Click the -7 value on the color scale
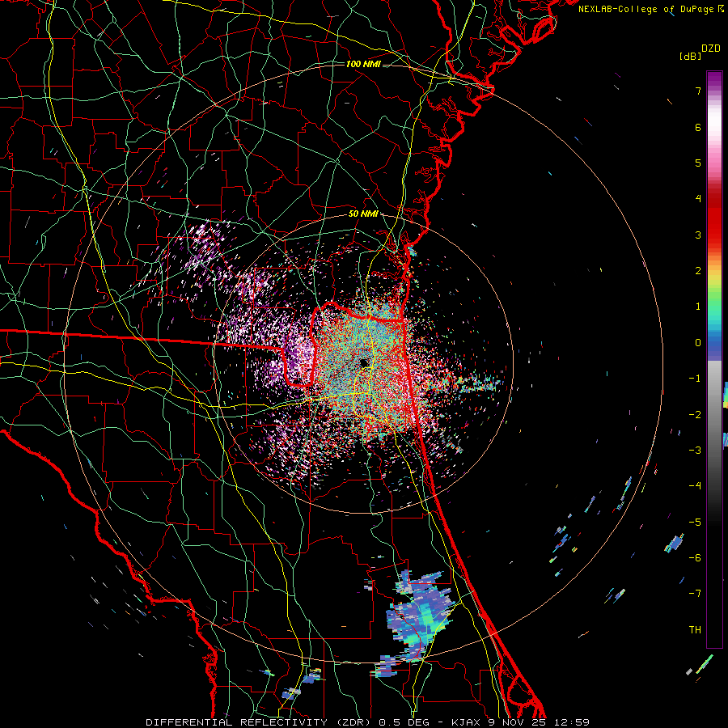Screen dimensions: 728x728 (x=695, y=594)
